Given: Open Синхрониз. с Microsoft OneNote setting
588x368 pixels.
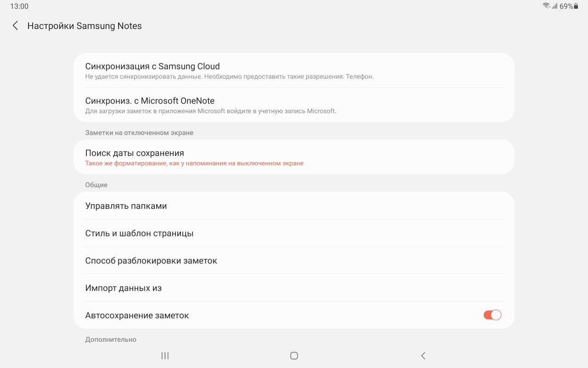Looking at the screenshot, I should coord(150,101).
